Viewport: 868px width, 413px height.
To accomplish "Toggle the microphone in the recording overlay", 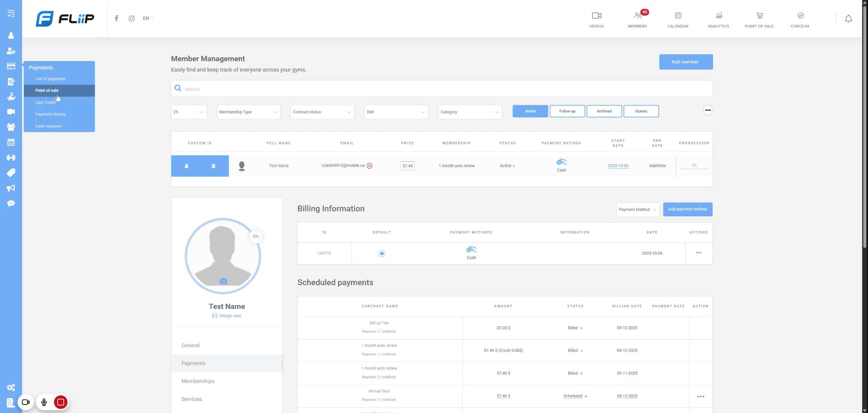I will pyautogui.click(x=44, y=402).
